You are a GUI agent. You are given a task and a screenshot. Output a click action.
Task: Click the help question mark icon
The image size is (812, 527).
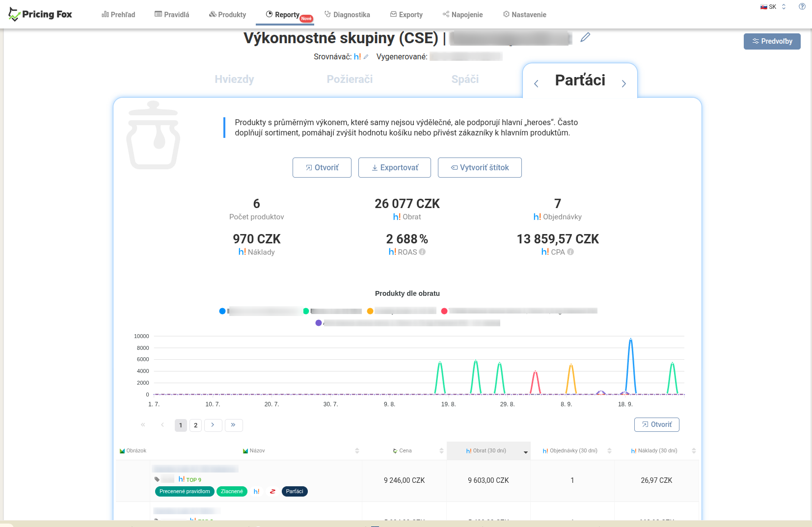point(802,7)
